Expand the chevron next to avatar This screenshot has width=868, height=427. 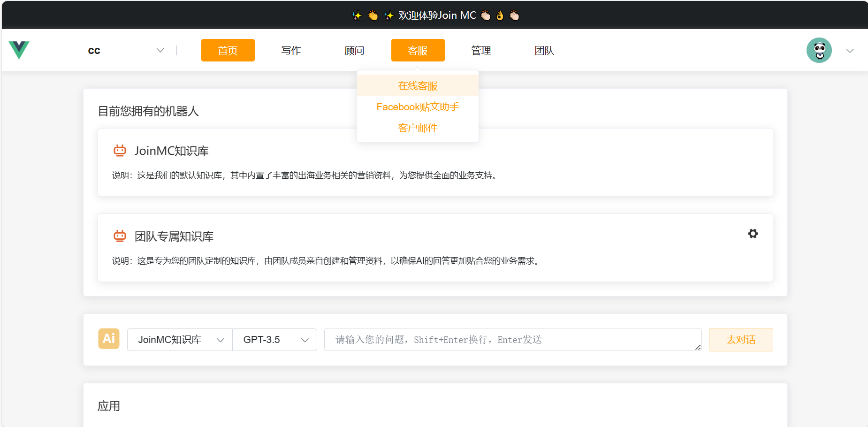pos(850,51)
